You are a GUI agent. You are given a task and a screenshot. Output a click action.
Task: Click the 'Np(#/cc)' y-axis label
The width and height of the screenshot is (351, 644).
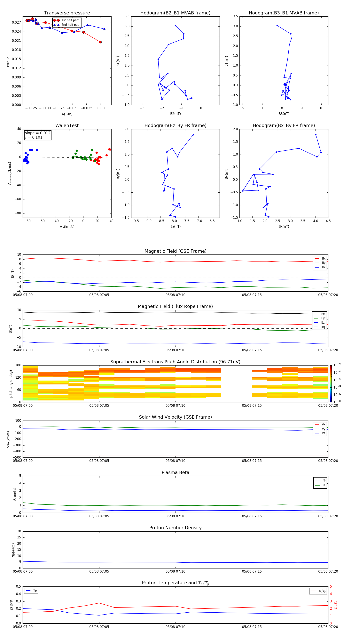[x=13, y=550]
